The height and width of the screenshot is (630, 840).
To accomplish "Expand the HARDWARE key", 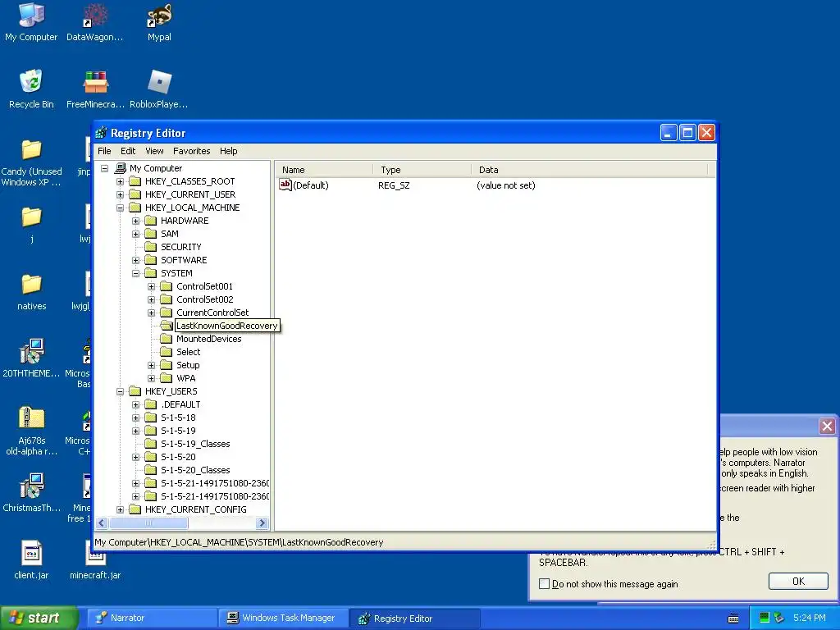I will click(135, 221).
